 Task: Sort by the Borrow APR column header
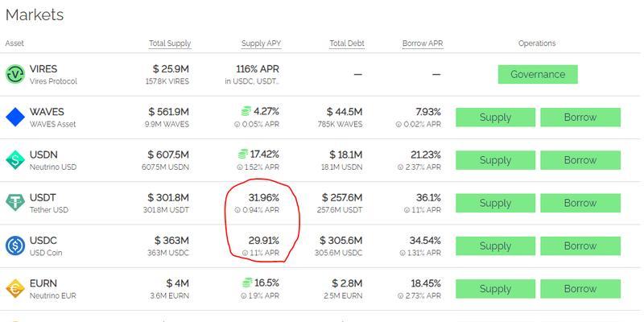tap(423, 43)
